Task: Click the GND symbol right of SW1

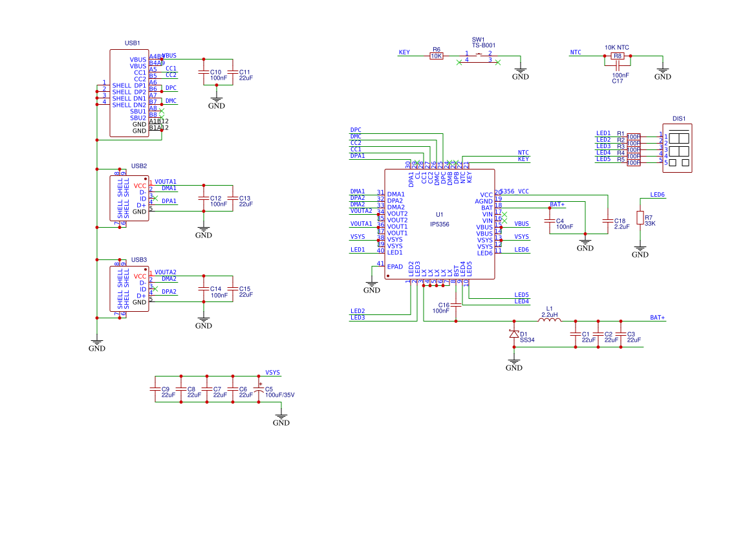Action: click(520, 73)
